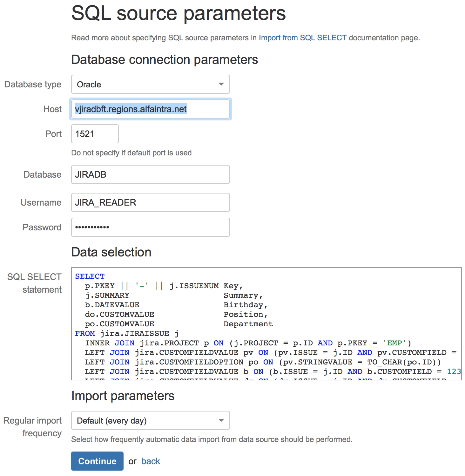Viewport: 465px width, 476px height.
Task: Click into the Password field
Action: (x=150, y=227)
